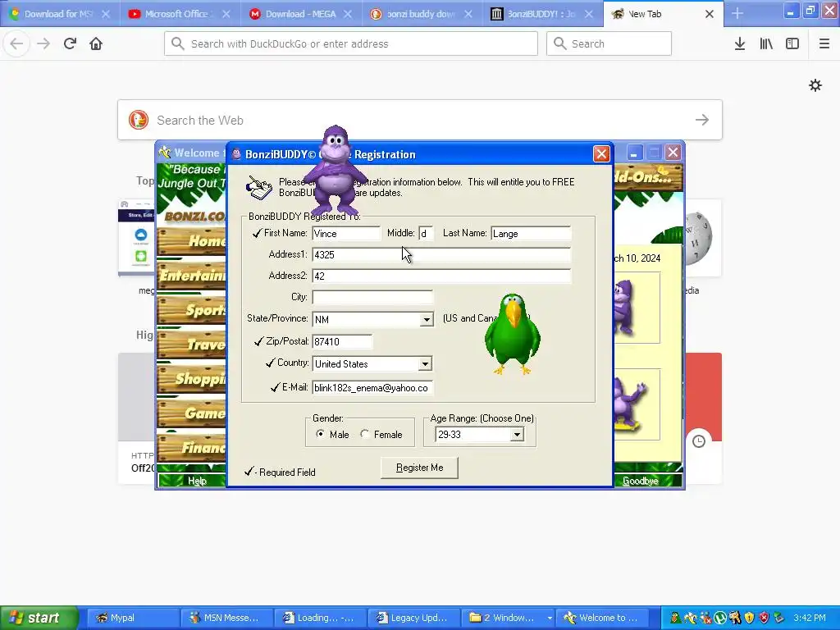Click the MSN Messenger tray icon
Viewport: 840px width, 630px height.
(705, 618)
